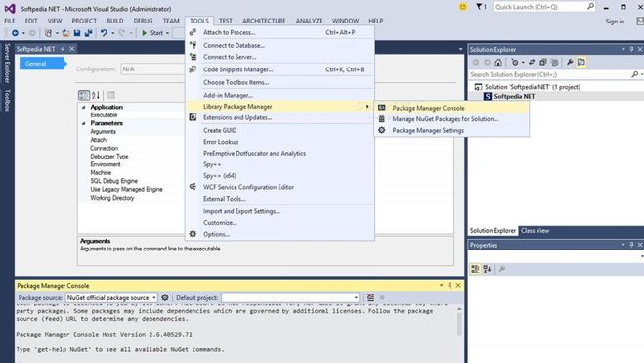Open the Start button dropdown arrow
644x363 pixels.
tap(167, 33)
